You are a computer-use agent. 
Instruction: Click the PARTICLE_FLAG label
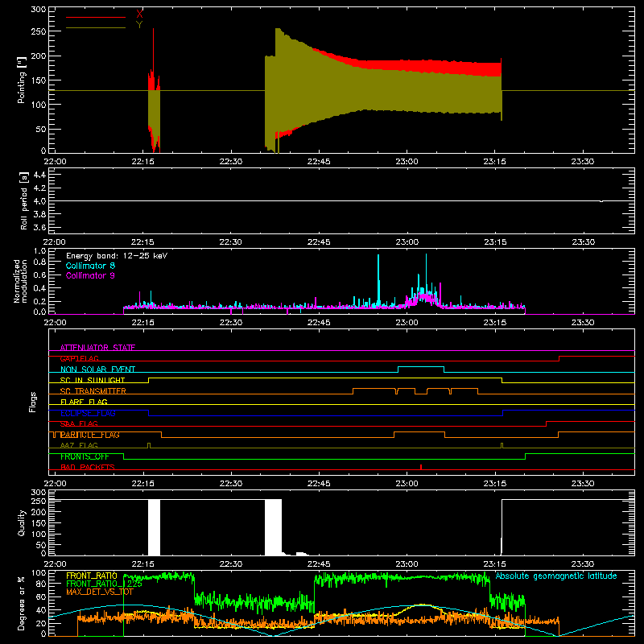pos(90,435)
